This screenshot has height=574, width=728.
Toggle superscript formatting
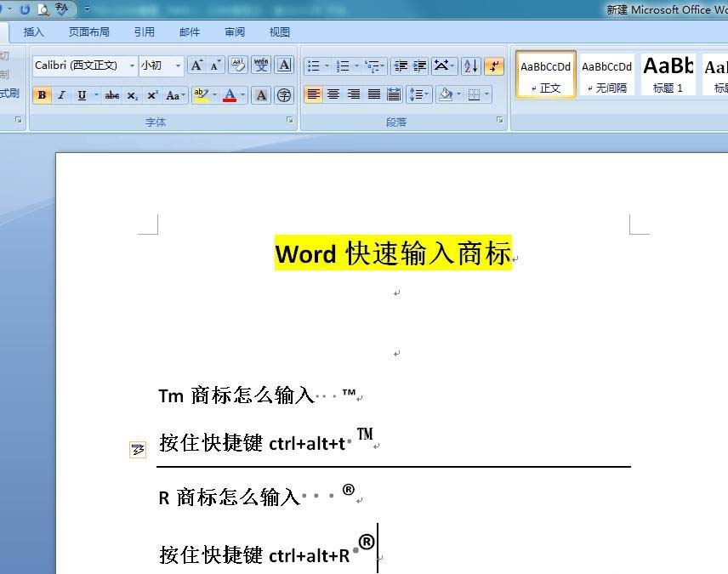[x=152, y=95]
